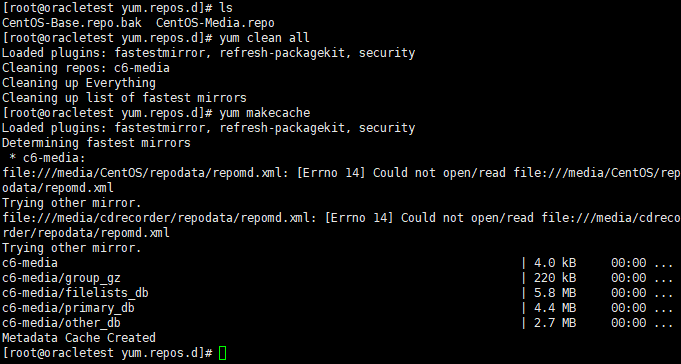Screen dimensions: 681x364
Task: Click the c6-media/primary_db entry
Action: 68,308
